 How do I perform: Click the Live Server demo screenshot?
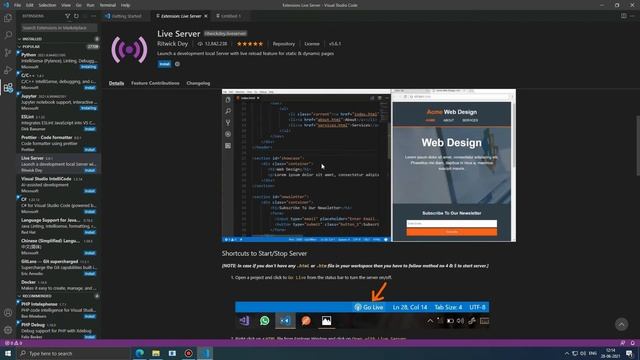pyautogui.click(x=369, y=165)
